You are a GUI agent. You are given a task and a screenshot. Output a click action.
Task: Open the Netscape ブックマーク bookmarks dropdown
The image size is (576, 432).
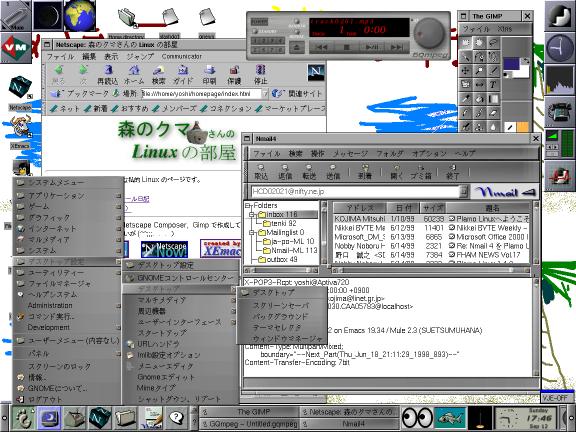click(80, 94)
